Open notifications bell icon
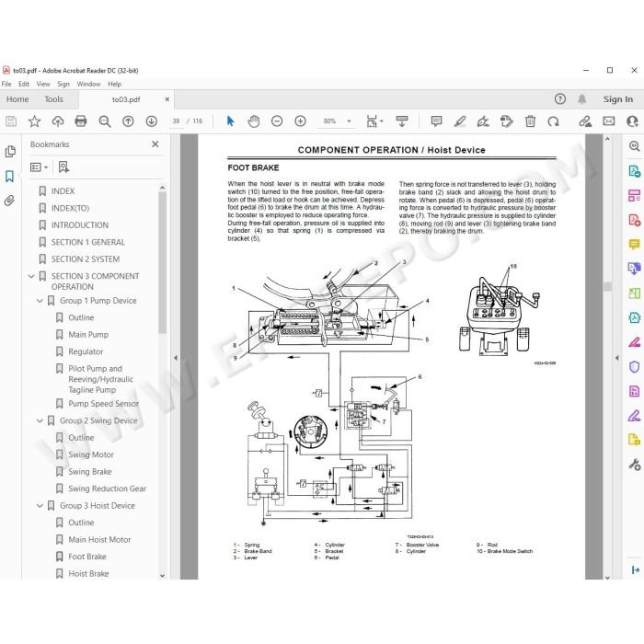This screenshot has width=644, height=644. 581,99
